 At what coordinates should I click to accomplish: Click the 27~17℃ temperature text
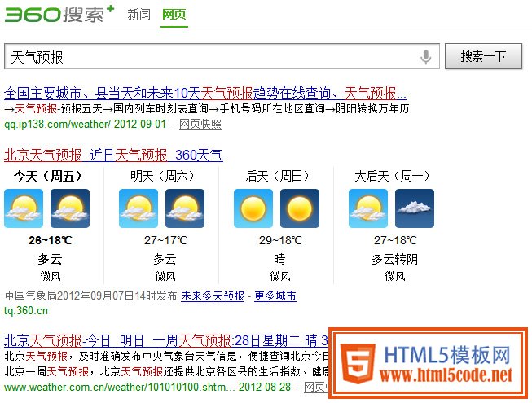165,240
